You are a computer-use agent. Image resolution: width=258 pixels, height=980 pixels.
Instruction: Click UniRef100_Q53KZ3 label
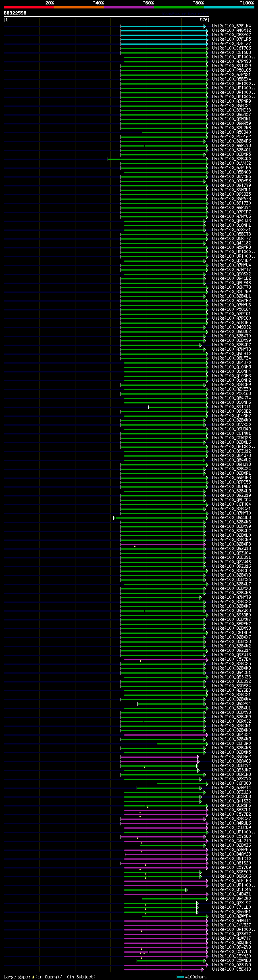click(231, 677)
